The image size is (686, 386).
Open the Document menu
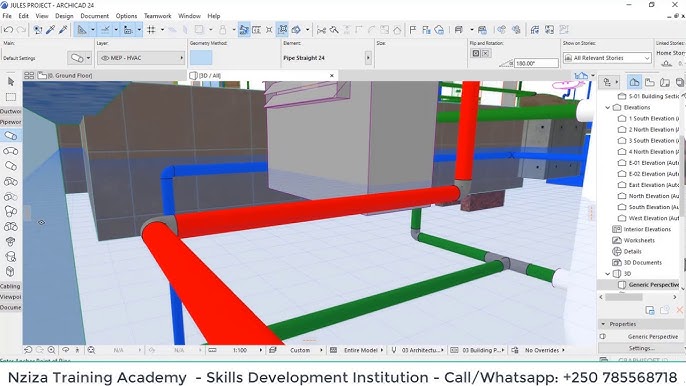point(94,16)
